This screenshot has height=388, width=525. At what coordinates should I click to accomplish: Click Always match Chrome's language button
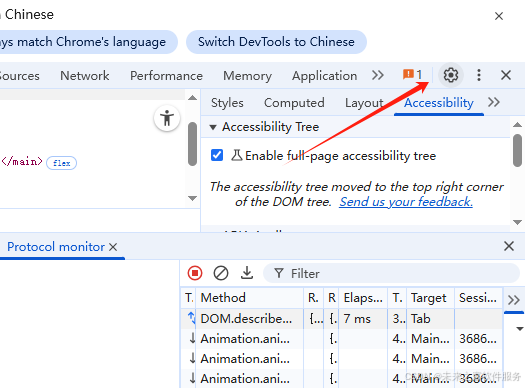(83, 42)
